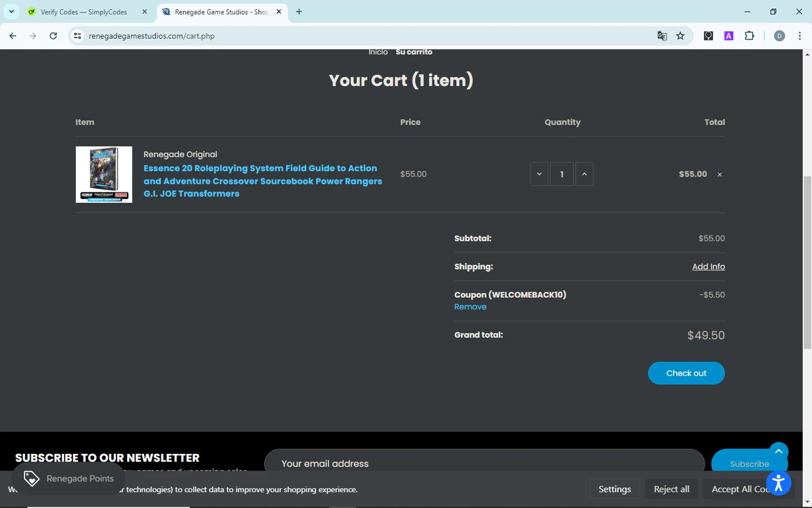Reload the page with the refresh icon
Image resolution: width=812 pixels, height=508 pixels.
[x=53, y=36]
